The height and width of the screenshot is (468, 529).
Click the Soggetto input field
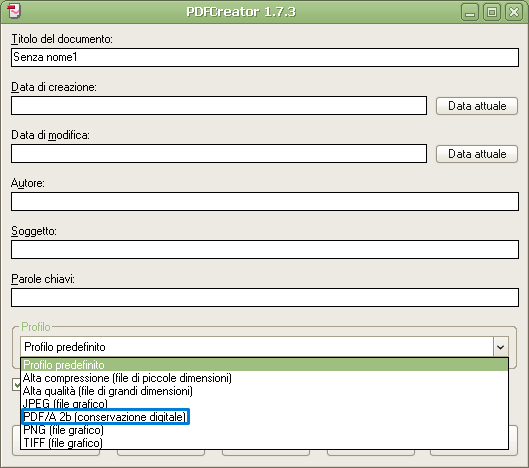265,249
